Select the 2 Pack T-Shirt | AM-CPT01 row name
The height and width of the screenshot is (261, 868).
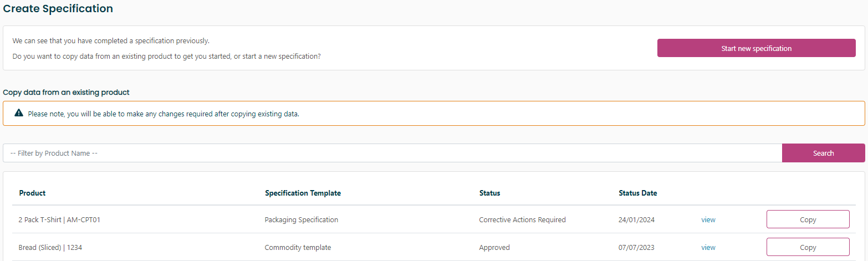point(59,219)
